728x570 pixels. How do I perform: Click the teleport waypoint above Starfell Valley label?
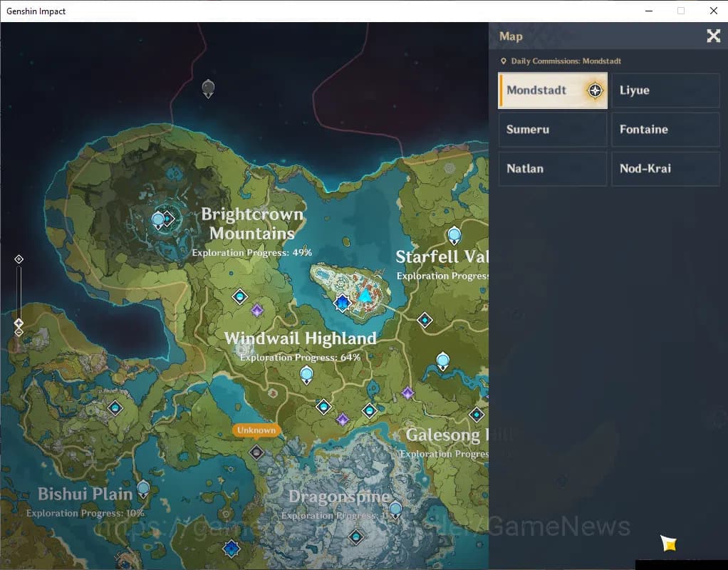(454, 235)
